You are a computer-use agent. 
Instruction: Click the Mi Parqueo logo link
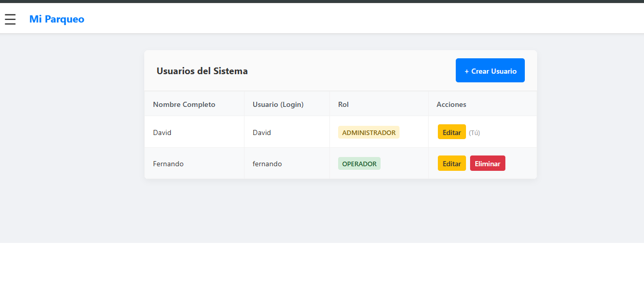tap(57, 19)
